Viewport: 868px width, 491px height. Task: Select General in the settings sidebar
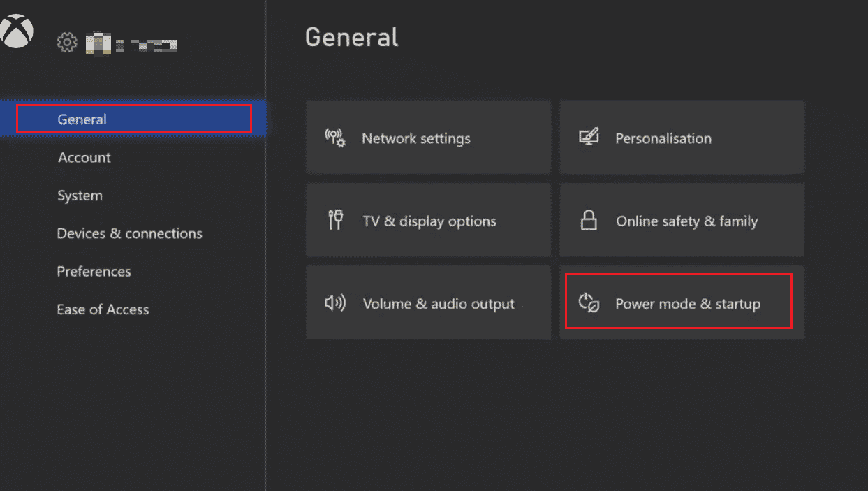coord(82,119)
